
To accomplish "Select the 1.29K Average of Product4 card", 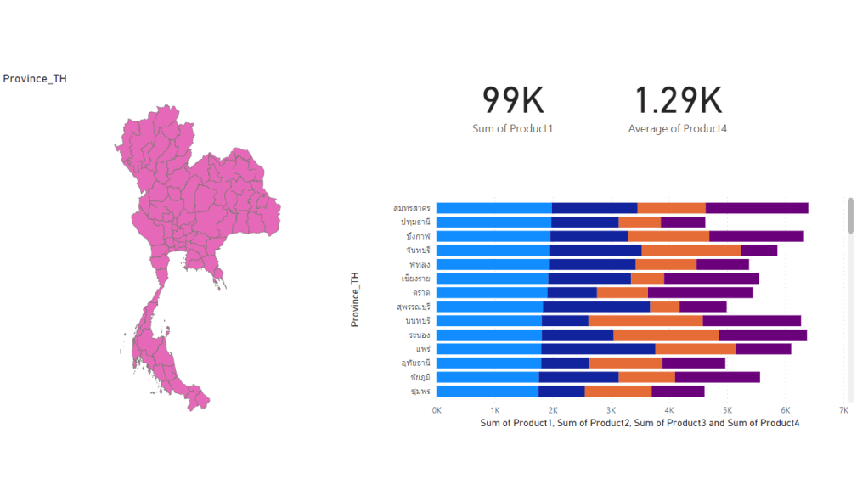I will pos(678,110).
